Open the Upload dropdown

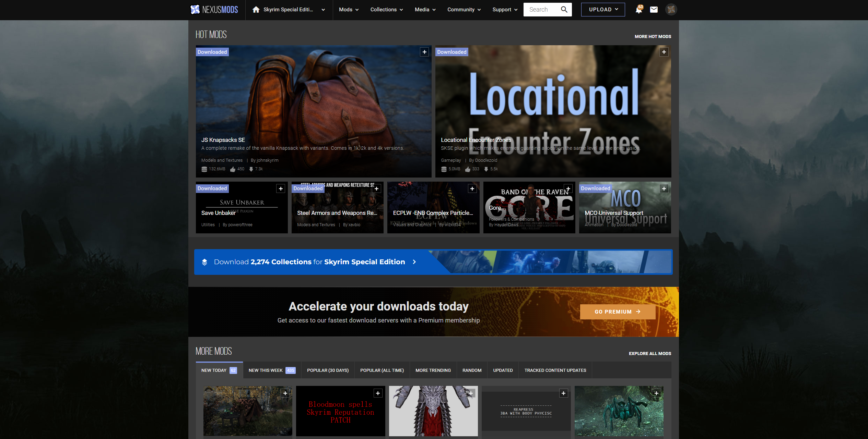point(603,10)
